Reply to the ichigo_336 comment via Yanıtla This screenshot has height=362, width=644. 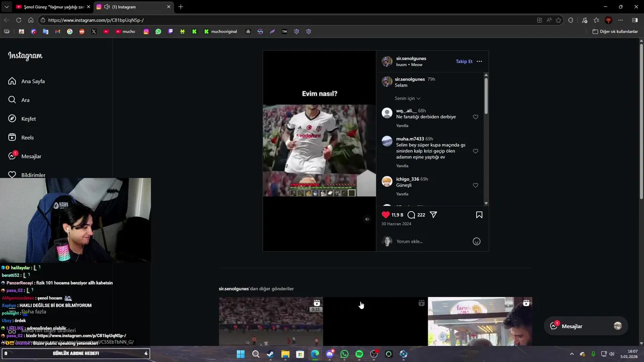(402, 194)
